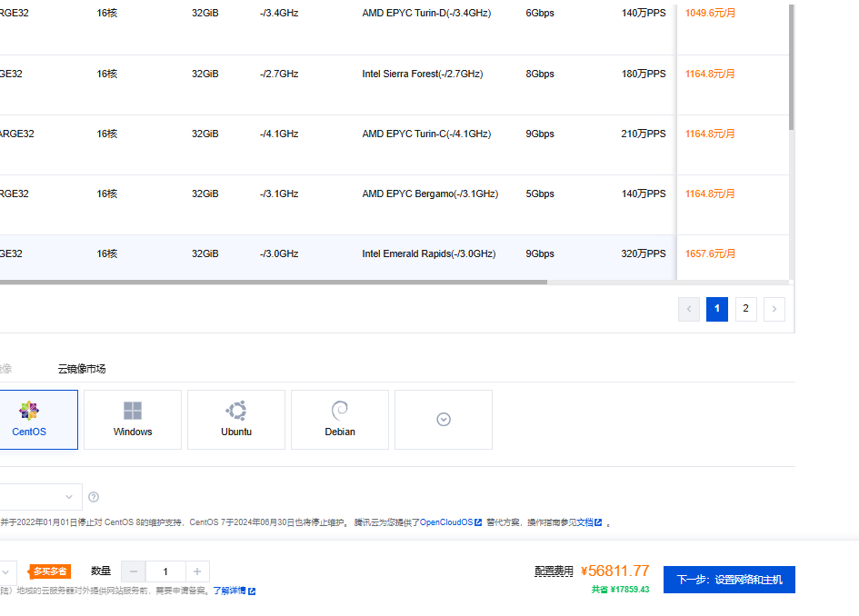Click the help question mark icon
Viewport: 859px width, 616px height.
pos(94,497)
